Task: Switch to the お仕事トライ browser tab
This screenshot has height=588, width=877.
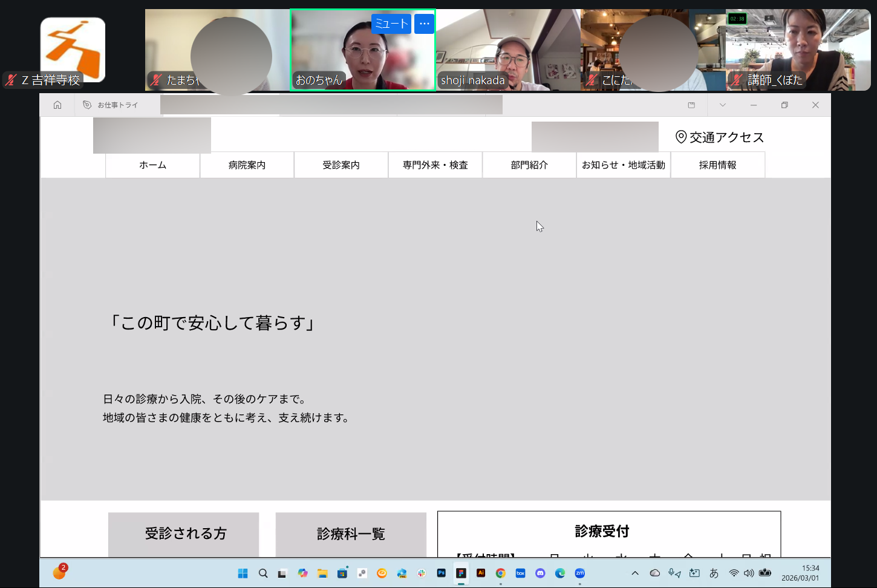Action: (118, 104)
